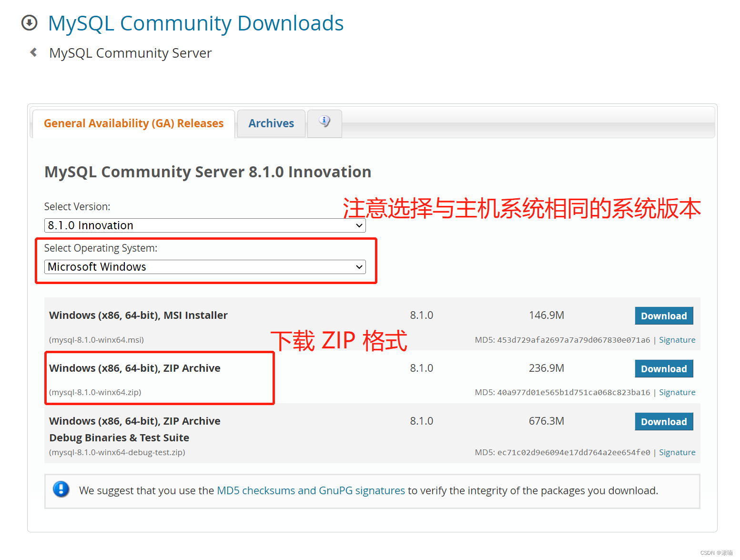The width and height of the screenshot is (740, 560).
Task: Click the Select Version: label
Action: pyautogui.click(x=77, y=206)
